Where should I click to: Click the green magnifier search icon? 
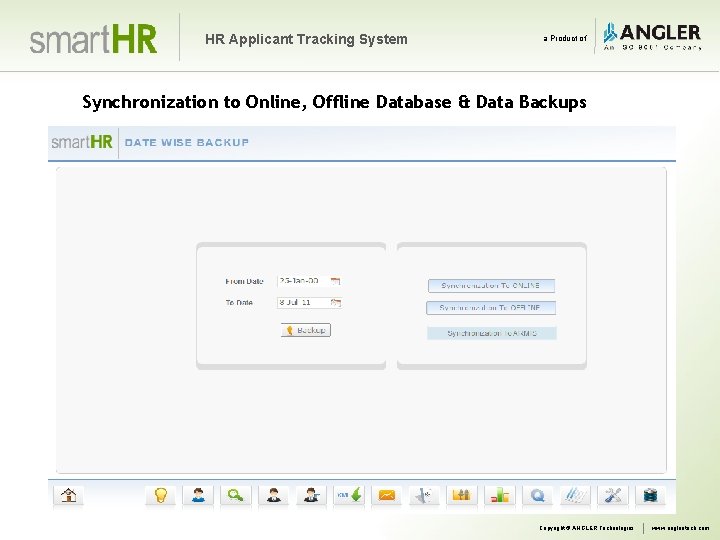tap(236, 496)
